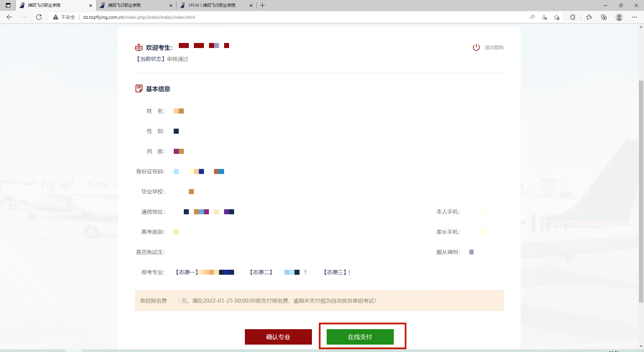This screenshot has height=352, width=644.
Task: Open Settings and more menu
Action: tap(634, 17)
